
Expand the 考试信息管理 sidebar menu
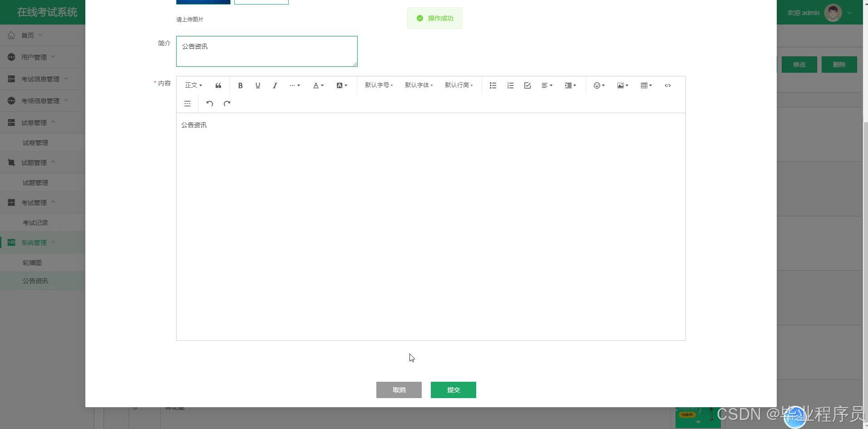pyautogui.click(x=43, y=79)
